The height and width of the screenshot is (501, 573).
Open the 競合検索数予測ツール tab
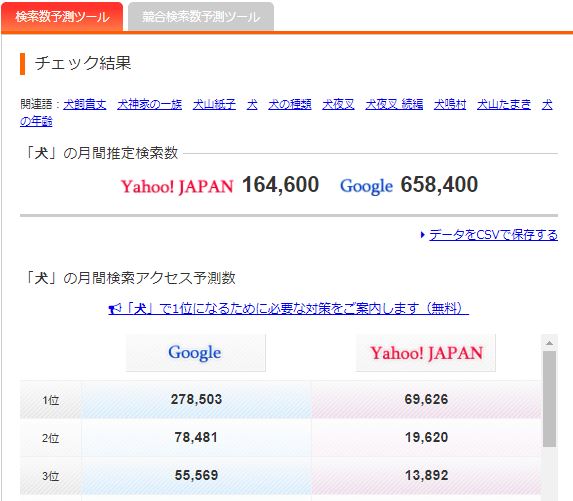(x=201, y=17)
